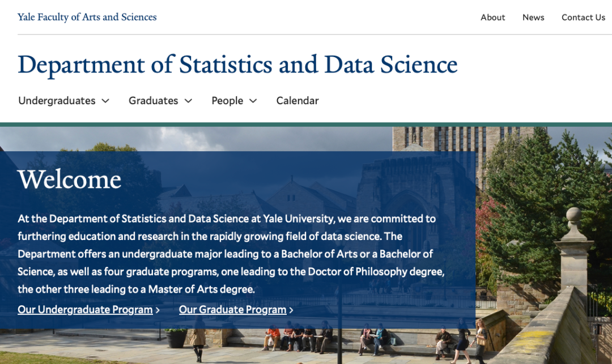Image resolution: width=612 pixels, height=364 pixels.
Task: Open the Undergraduates navigation item
Action: [57, 101]
